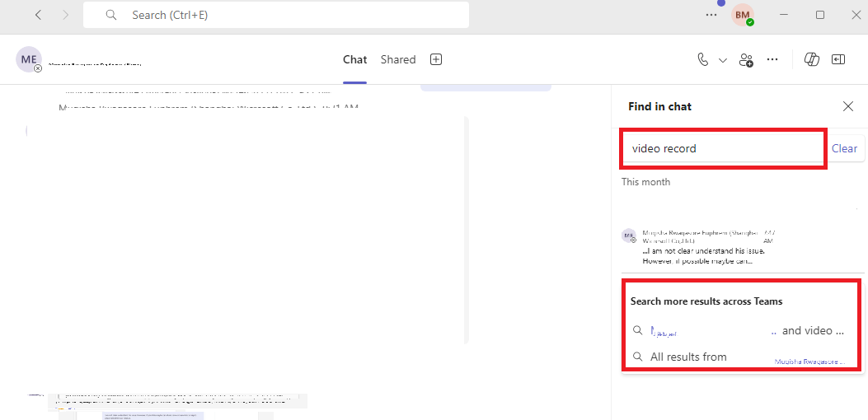Go back with the left arrow

tap(38, 15)
